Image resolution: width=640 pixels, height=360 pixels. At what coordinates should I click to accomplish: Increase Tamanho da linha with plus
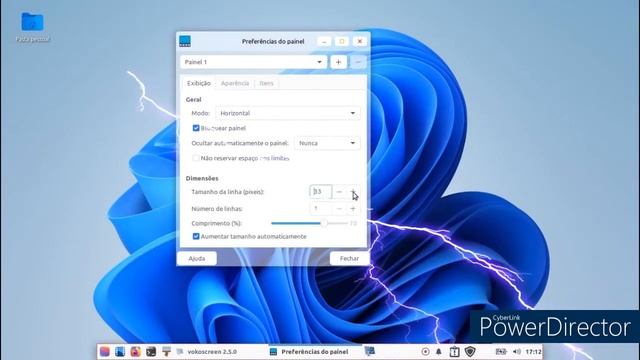[x=353, y=192]
